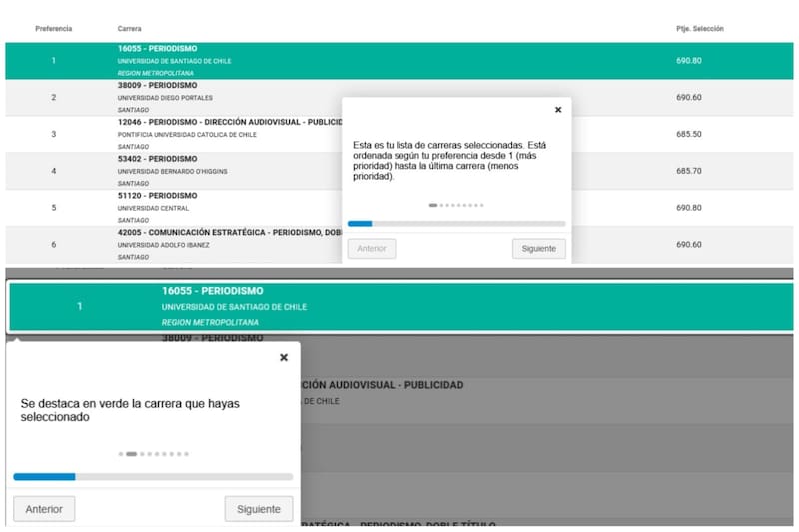The width and height of the screenshot is (799, 532).
Task: Click the Ptje. Selección column header
Action: [699, 29]
